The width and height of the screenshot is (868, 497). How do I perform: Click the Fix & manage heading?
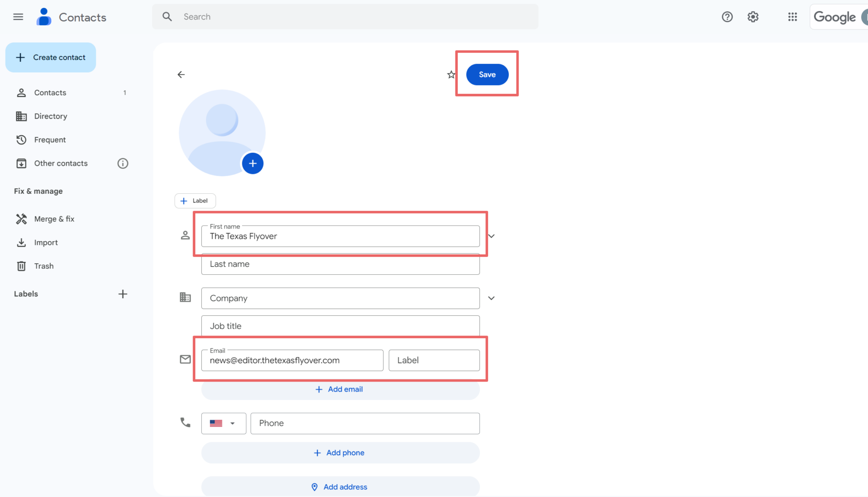click(x=38, y=191)
